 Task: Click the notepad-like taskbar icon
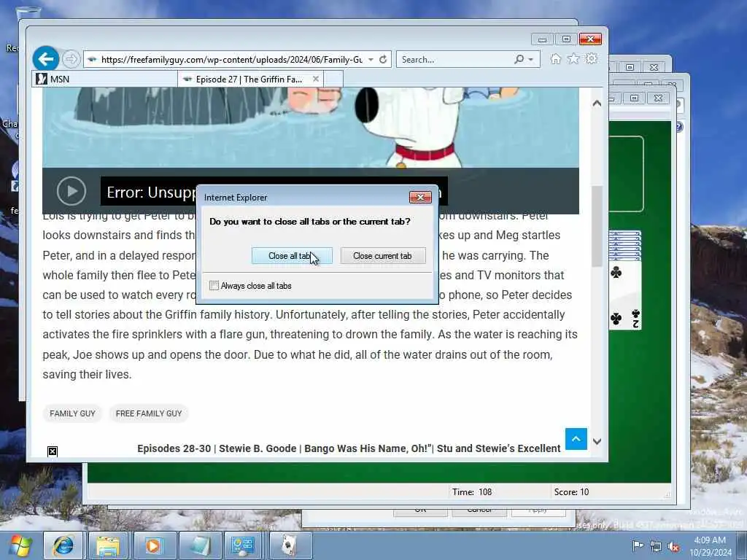(x=199, y=545)
